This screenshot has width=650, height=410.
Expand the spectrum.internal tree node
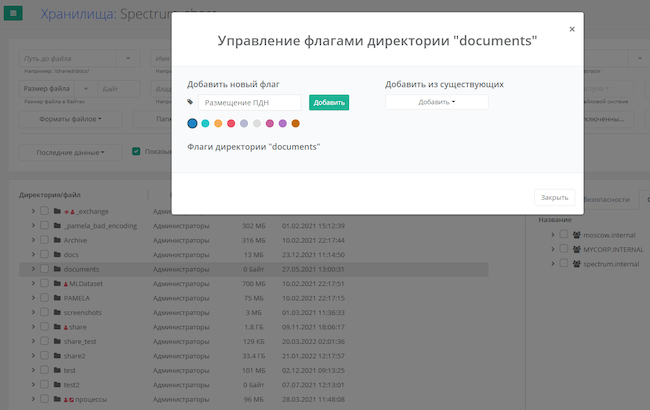tap(552, 264)
